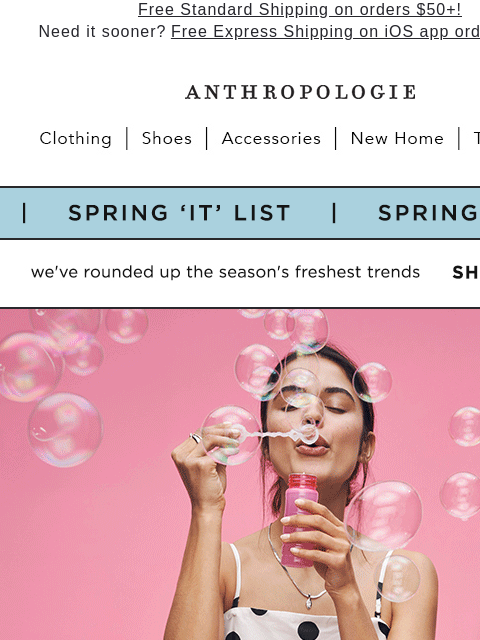Browse the New Home section
Viewport: 480px width, 640px height.
tap(397, 139)
